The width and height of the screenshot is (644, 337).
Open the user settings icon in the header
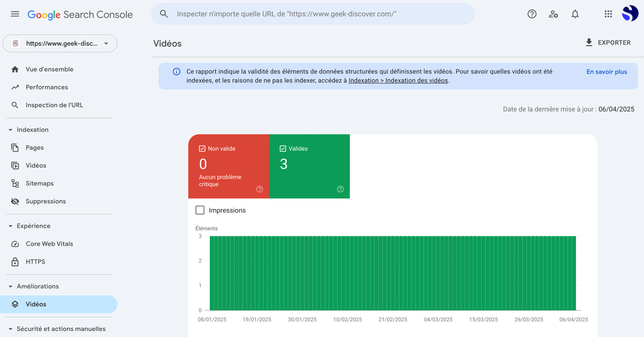[x=554, y=14]
